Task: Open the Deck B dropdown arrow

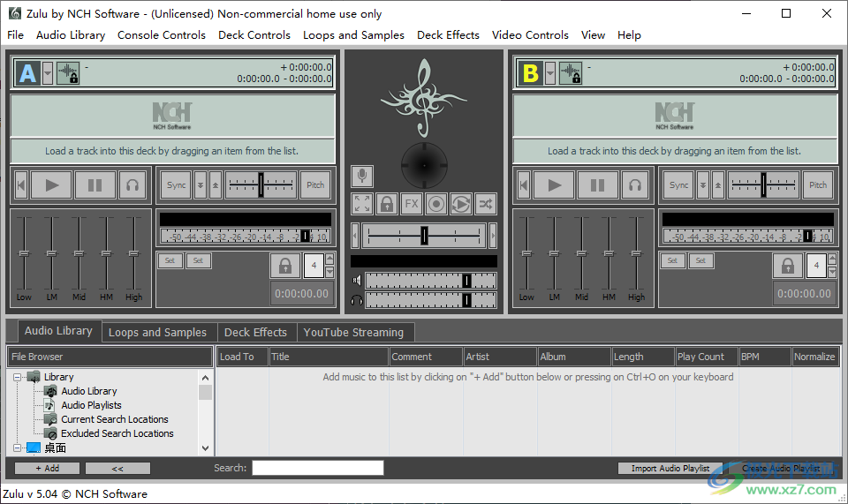Action: [550, 73]
